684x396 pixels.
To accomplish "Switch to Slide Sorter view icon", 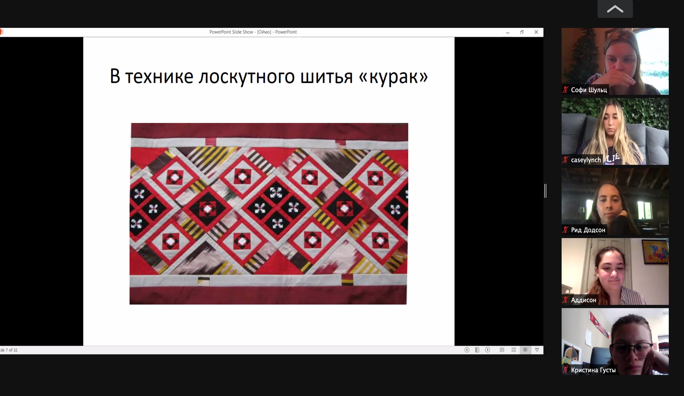I will coord(513,350).
